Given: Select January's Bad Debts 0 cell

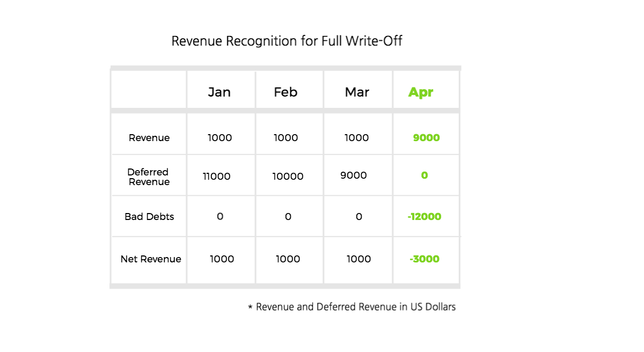Looking at the screenshot, I should coord(220,217).
